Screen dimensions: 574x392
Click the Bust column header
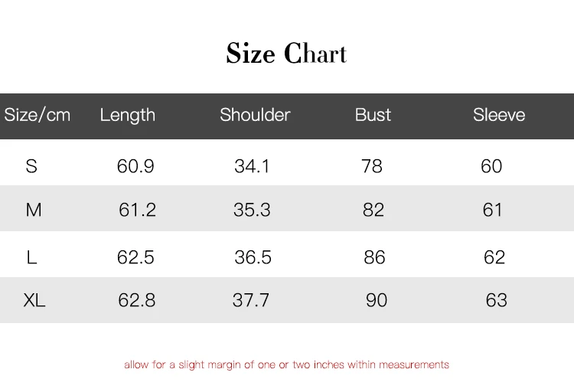tap(373, 115)
